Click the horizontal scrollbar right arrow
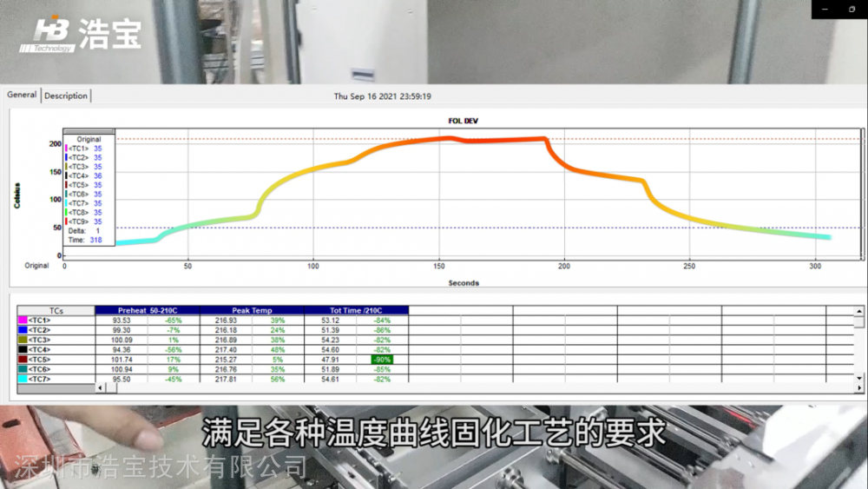The image size is (868, 489). pyautogui.click(x=859, y=387)
